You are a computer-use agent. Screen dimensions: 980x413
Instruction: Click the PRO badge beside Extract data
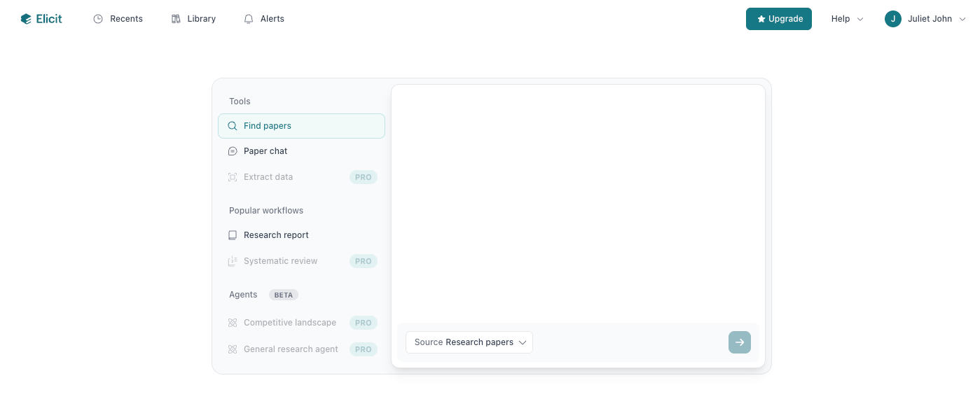coord(363,176)
